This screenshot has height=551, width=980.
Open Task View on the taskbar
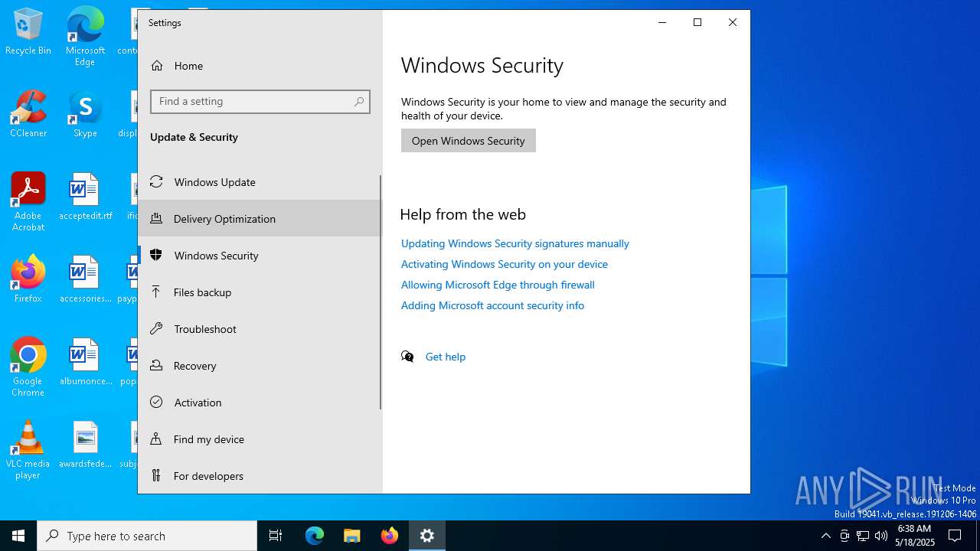pyautogui.click(x=276, y=536)
